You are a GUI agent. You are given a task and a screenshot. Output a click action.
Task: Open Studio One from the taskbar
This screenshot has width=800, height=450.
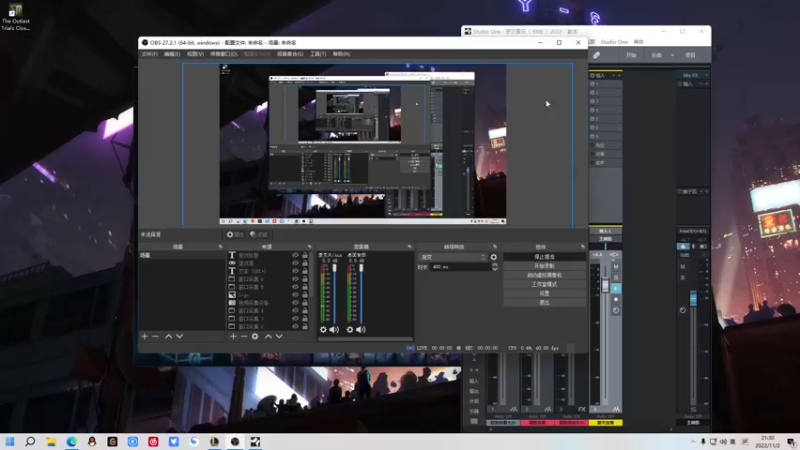click(255, 442)
